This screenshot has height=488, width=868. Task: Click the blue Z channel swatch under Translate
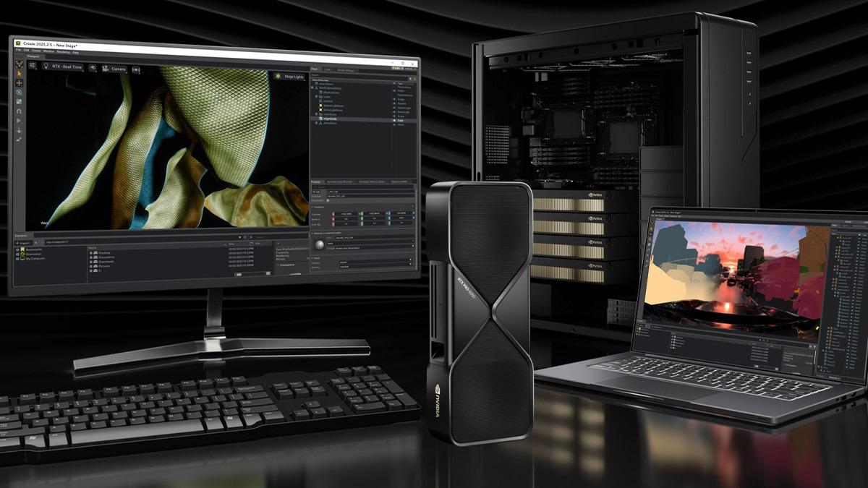(388, 215)
